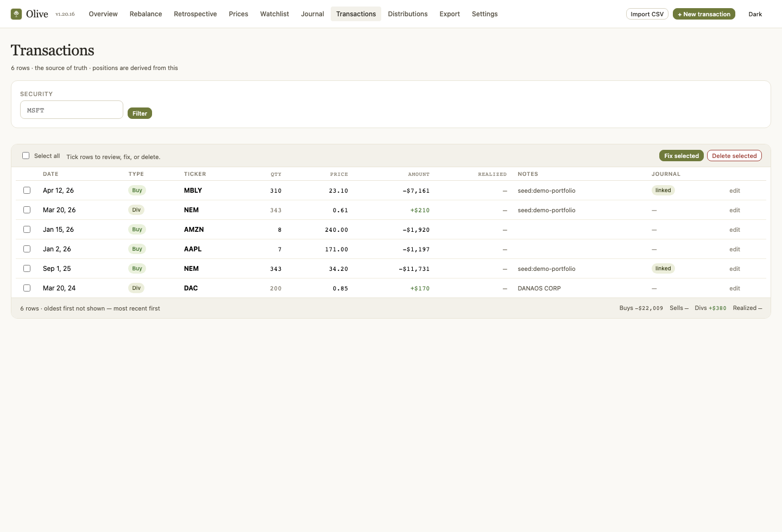
Task: Click the Olive logo icon
Action: click(16, 14)
